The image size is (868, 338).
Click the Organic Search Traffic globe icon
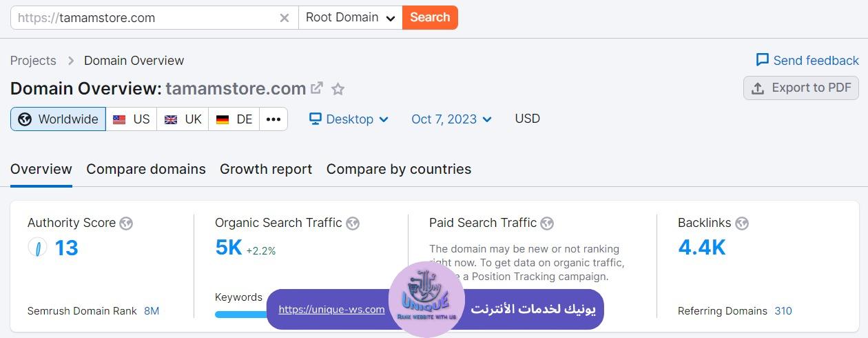point(353,223)
